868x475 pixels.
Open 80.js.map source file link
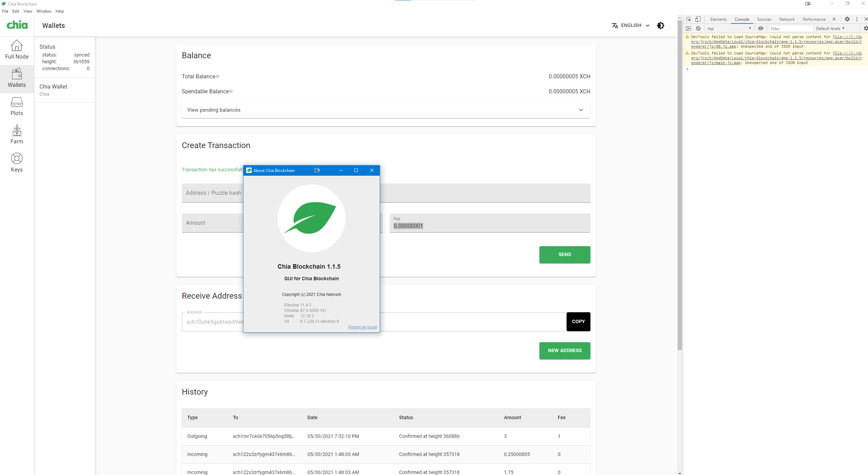tap(776, 42)
